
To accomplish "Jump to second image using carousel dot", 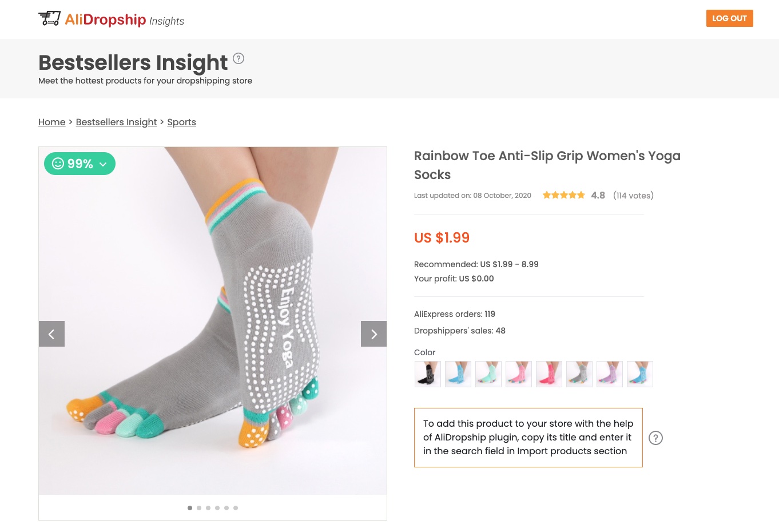I will pos(199,508).
